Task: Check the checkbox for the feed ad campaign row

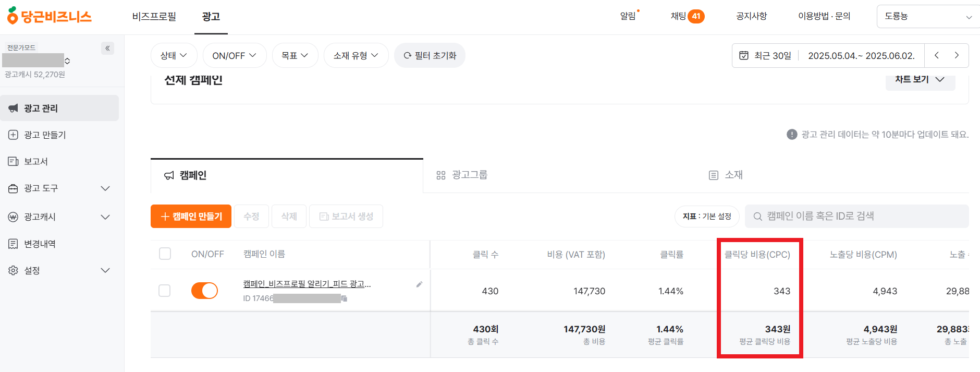Action: (x=165, y=290)
